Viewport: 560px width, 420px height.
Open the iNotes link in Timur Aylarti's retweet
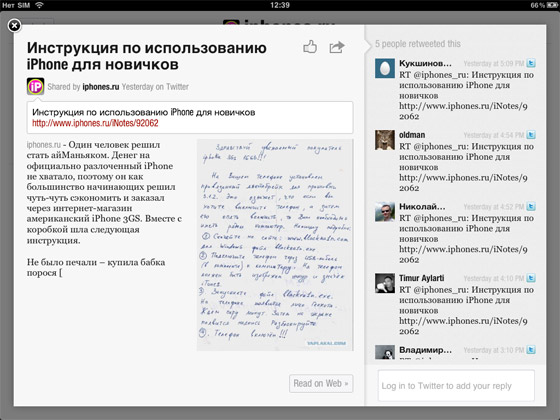[463, 326]
